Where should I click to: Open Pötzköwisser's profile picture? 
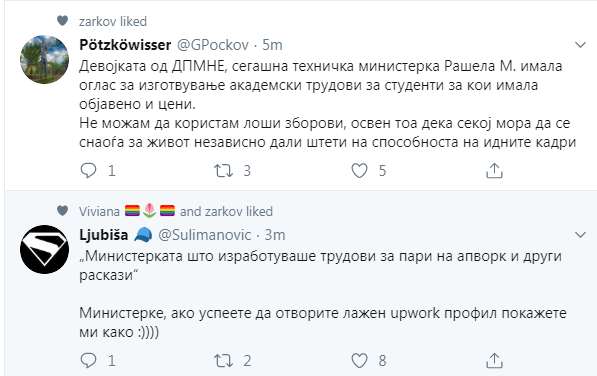click(x=45, y=60)
